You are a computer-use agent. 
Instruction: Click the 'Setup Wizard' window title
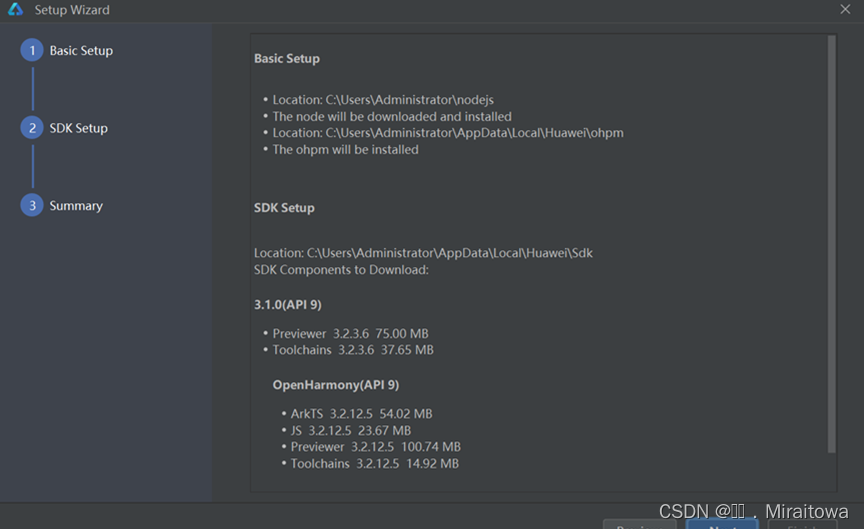tap(72, 10)
